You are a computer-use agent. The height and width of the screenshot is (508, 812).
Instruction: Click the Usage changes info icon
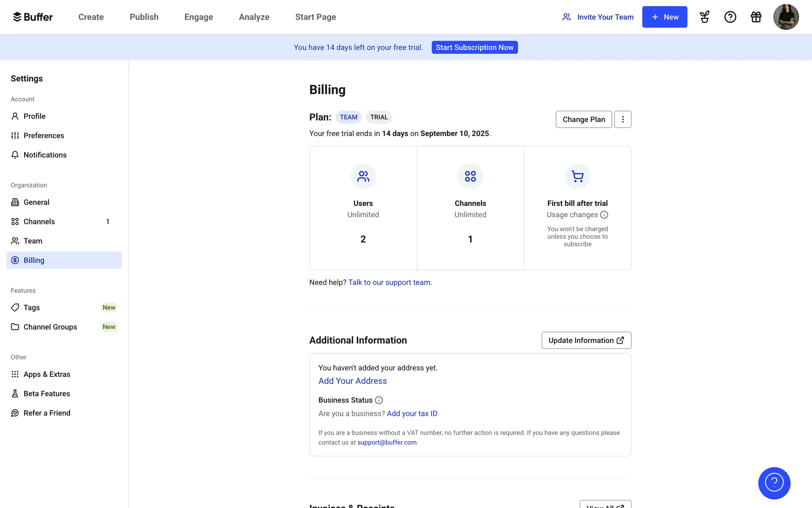(604, 215)
